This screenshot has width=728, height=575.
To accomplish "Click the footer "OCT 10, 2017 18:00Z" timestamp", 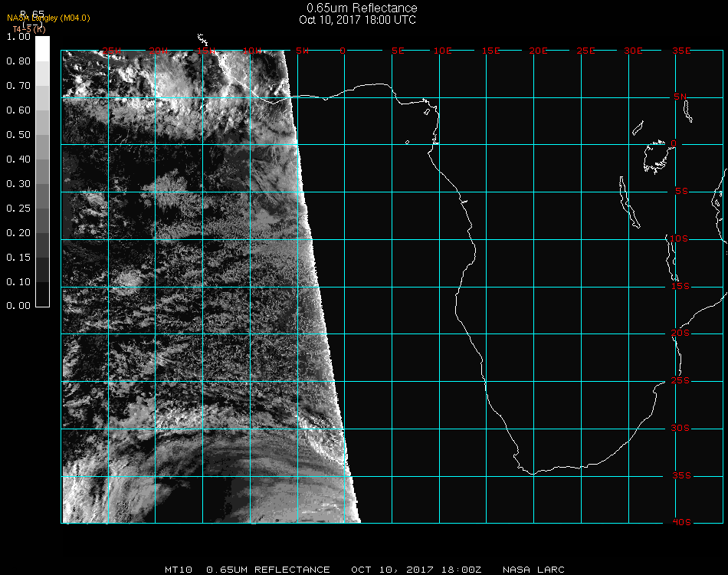I will [416, 570].
